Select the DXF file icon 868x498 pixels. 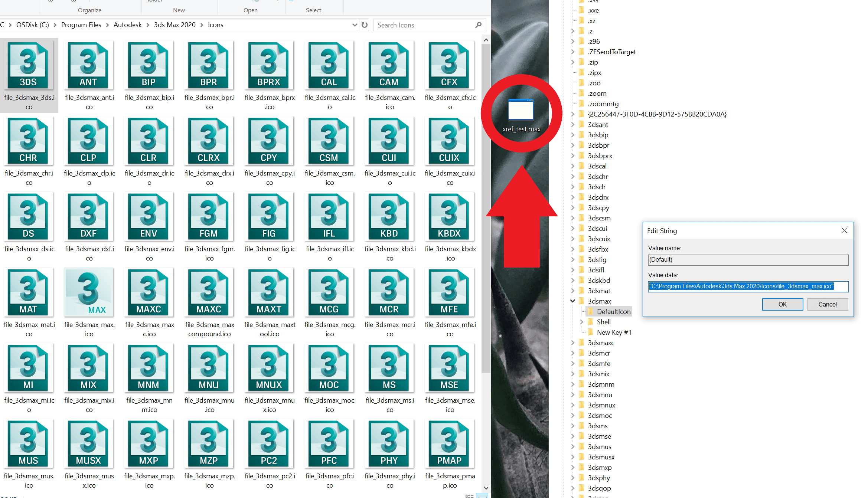click(88, 217)
